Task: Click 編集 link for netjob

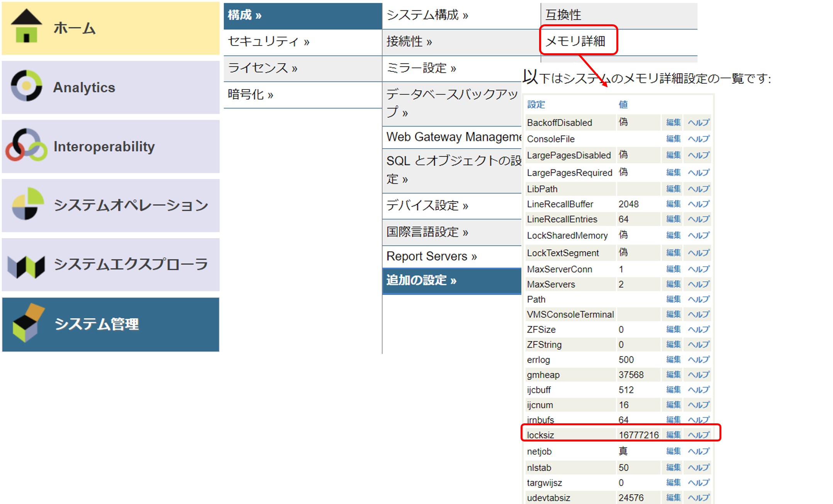Action: pos(673,451)
